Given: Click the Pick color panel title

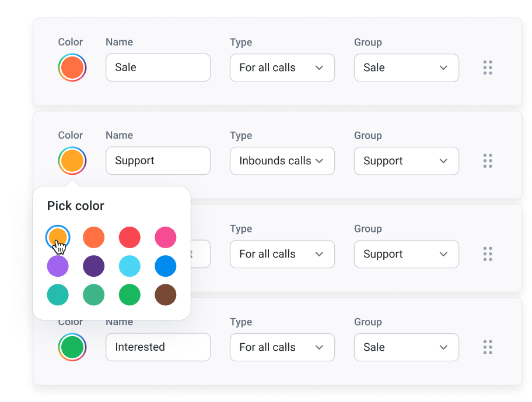Looking at the screenshot, I should [76, 206].
